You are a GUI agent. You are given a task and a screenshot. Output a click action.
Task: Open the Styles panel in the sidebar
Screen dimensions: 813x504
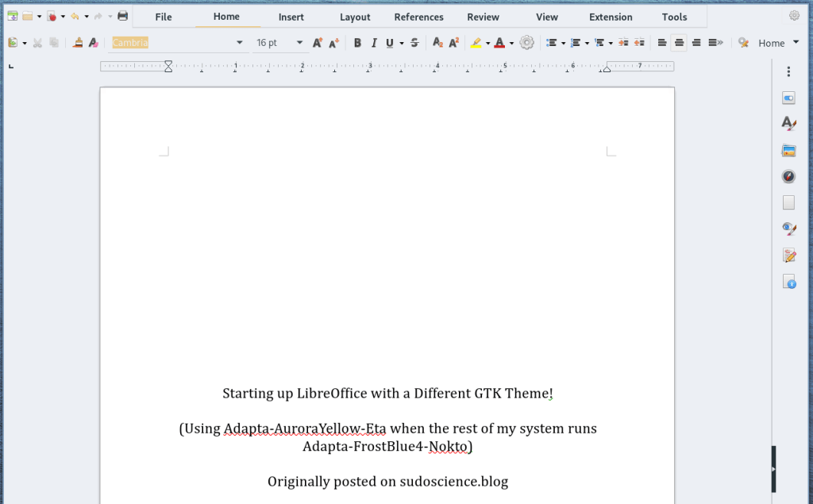pos(788,123)
